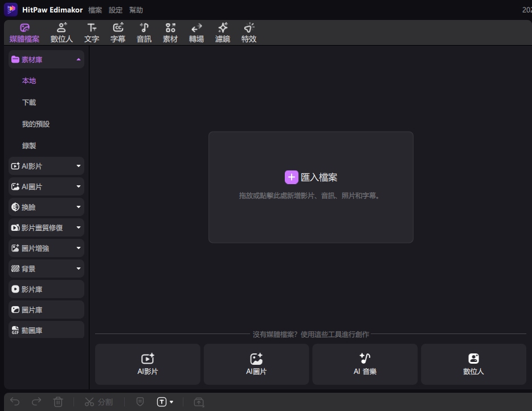The width and height of the screenshot is (532, 411).
Task: Select the 分割 split tool
Action: [99, 401]
